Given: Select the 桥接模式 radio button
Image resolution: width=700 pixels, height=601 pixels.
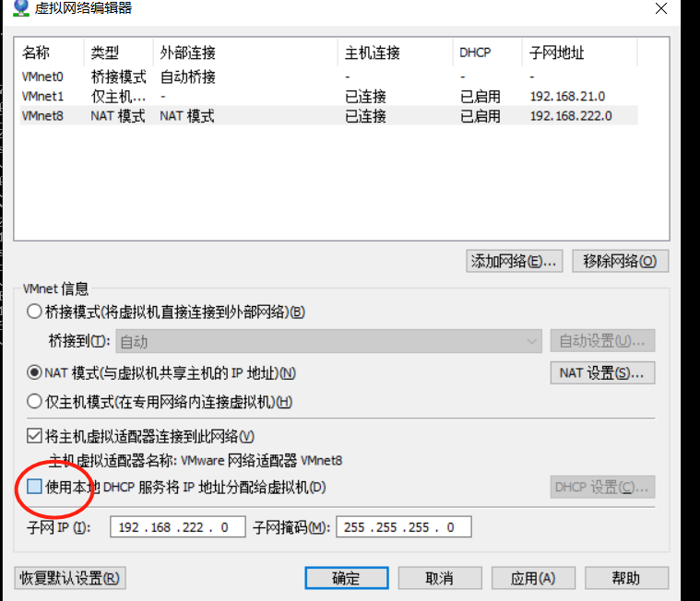Looking at the screenshot, I should [34, 312].
